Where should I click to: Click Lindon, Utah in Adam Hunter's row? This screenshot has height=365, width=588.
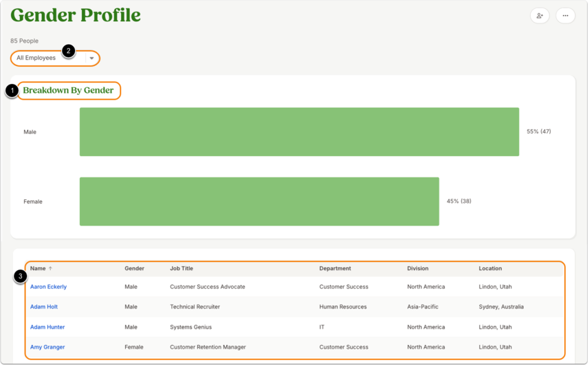[x=495, y=327]
